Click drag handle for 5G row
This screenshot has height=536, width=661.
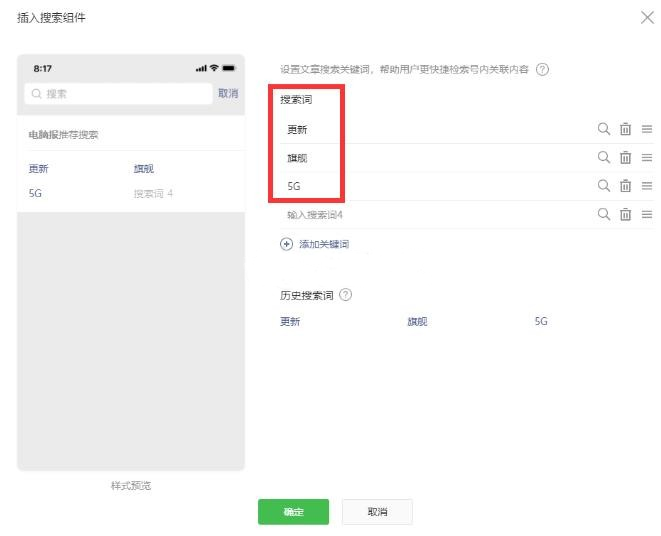[x=647, y=186]
